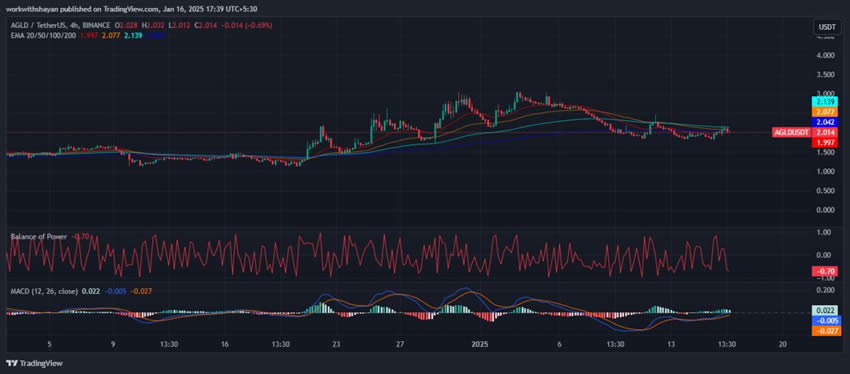Image resolution: width=850 pixels, height=374 pixels.
Task: Click the 1.000 price scale value
Action: pyautogui.click(x=826, y=172)
